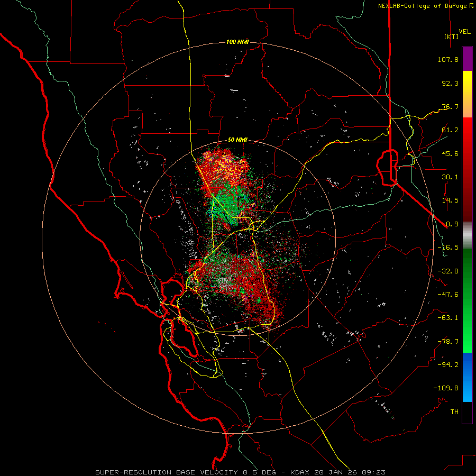The width and height of the screenshot is (476, 476).
Task: Click the 107.8 velocity scale value
Action: 448,59
